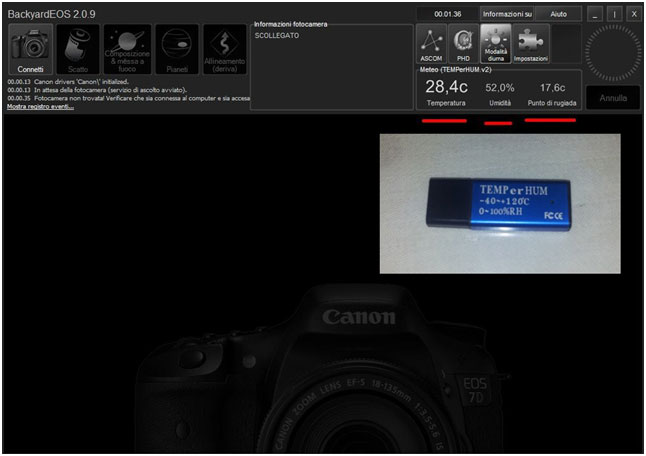Click log line 'In attesa della fotocamera'
This screenshot has width=646, height=456.
click(x=97, y=90)
